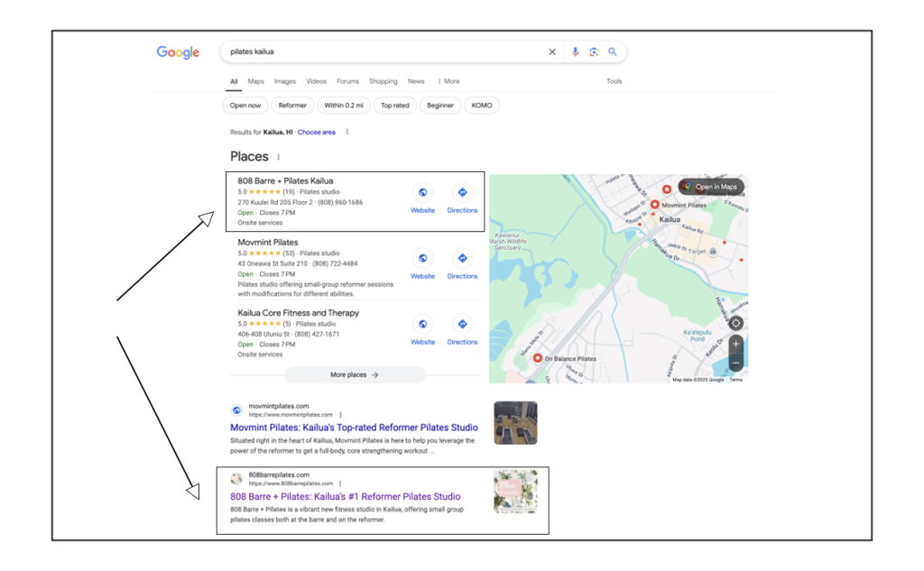Open the 808 Barre + Pilates result thumbnail
924x571 pixels.
515,492
